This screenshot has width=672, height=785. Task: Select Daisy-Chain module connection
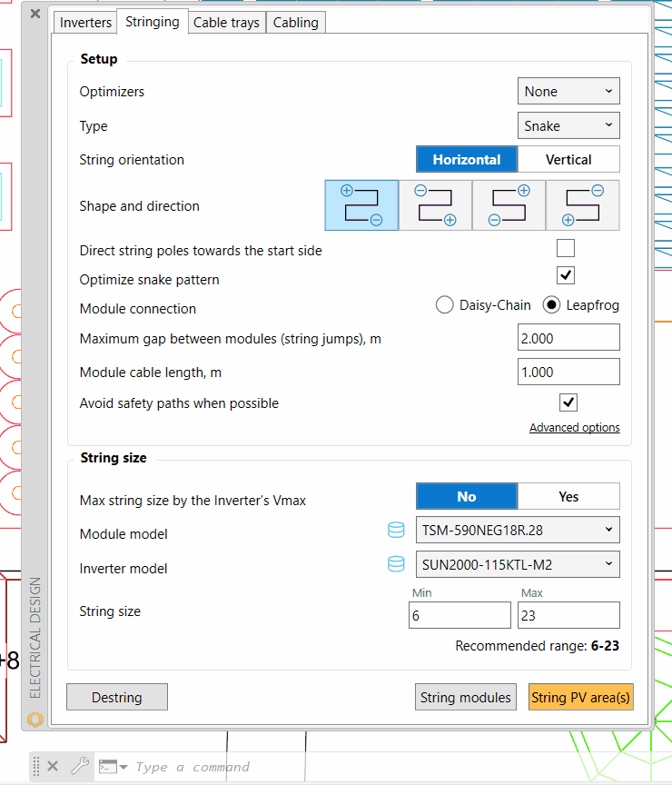(x=483, y=305)
